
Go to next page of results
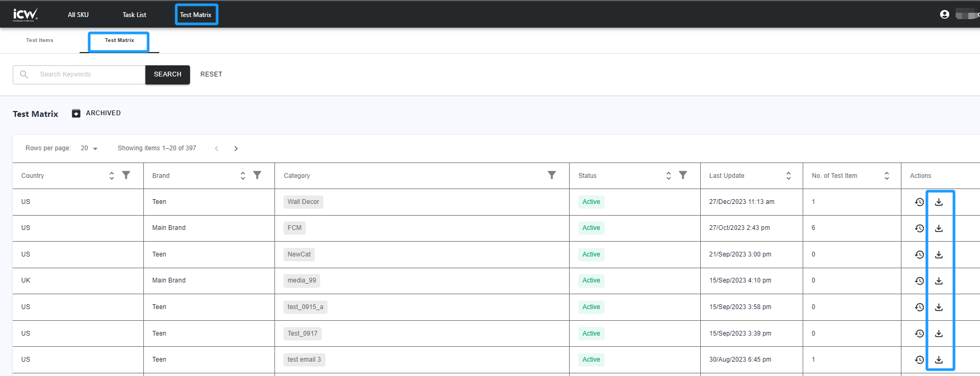(236, 149)
